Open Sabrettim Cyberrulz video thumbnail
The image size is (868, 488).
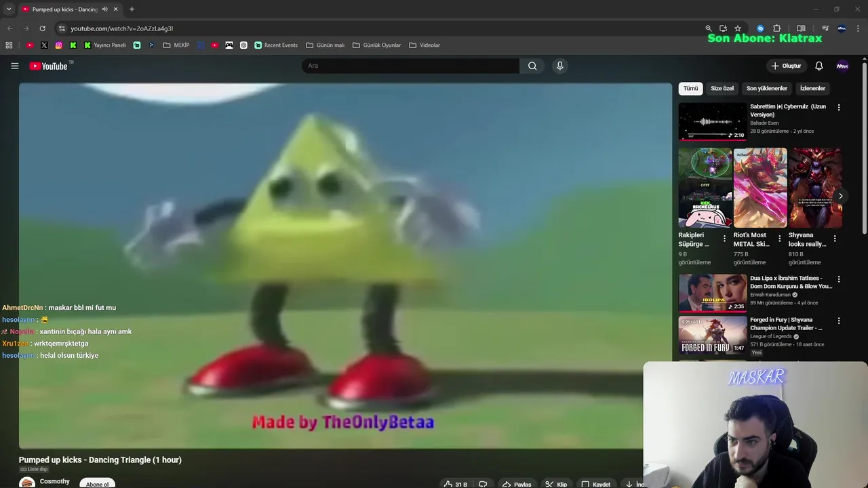(713, 121)
